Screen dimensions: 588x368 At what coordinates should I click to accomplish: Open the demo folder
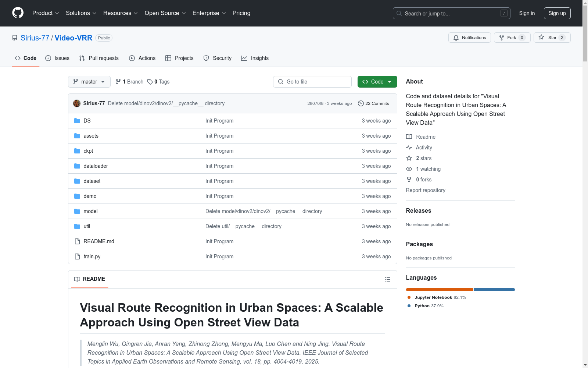click(x=90, y=196)
